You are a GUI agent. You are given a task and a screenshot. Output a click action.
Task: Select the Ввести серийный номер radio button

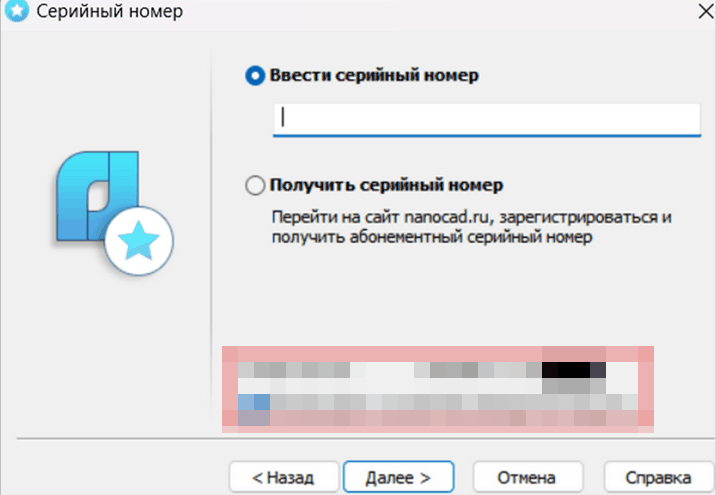[255, 76]
